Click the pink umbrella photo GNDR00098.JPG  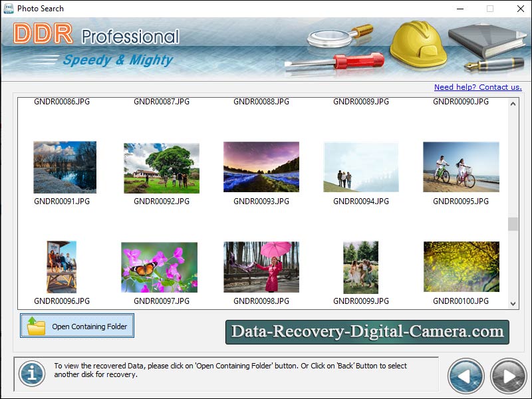[261, 267]
